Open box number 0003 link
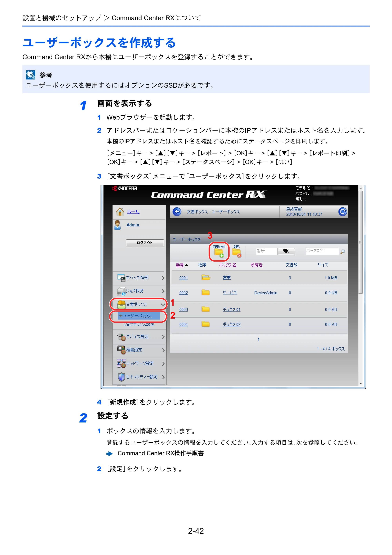Image resolution: width=392 pixels, height=555 pixels. pyautogui.click(x=183, y=310)
